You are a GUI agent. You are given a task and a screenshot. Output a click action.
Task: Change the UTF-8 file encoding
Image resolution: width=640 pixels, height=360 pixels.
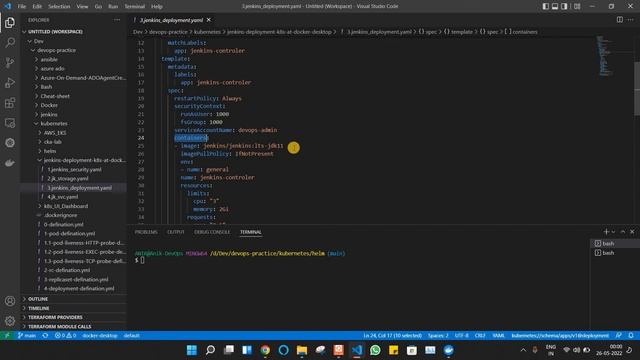click(x=462, y=336)
